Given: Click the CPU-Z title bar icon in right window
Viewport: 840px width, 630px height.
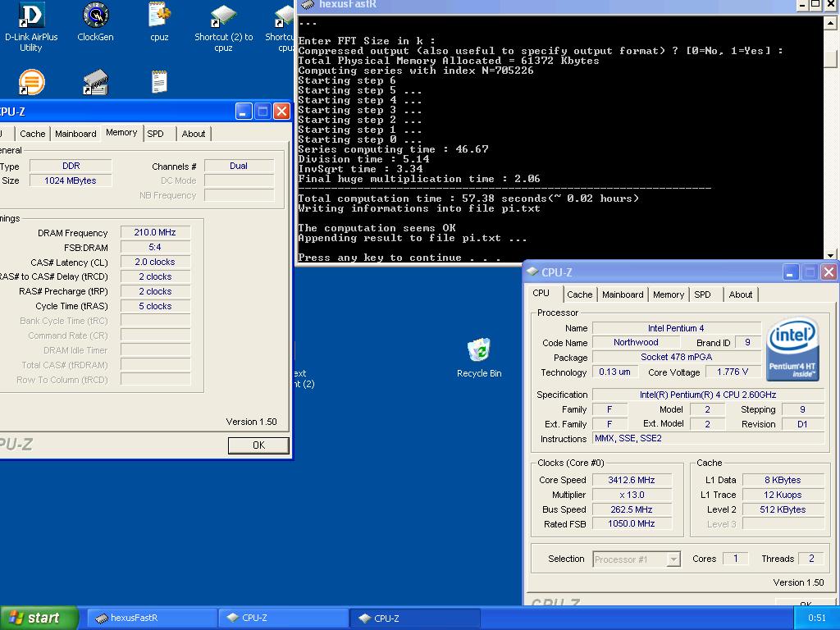Looking at the screenshot, I should pyautogui.click(x=532, y=272).
